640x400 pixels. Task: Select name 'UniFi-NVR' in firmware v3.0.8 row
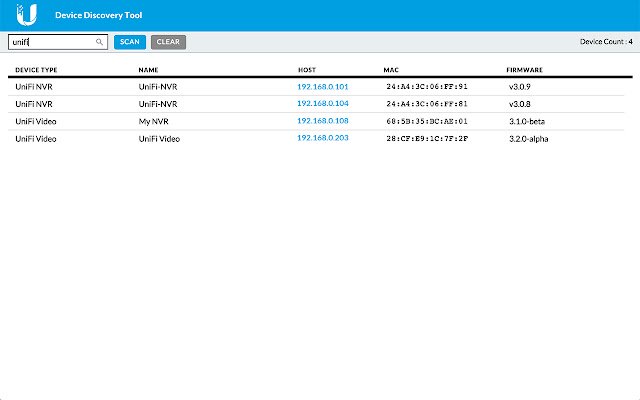point(158,104)
